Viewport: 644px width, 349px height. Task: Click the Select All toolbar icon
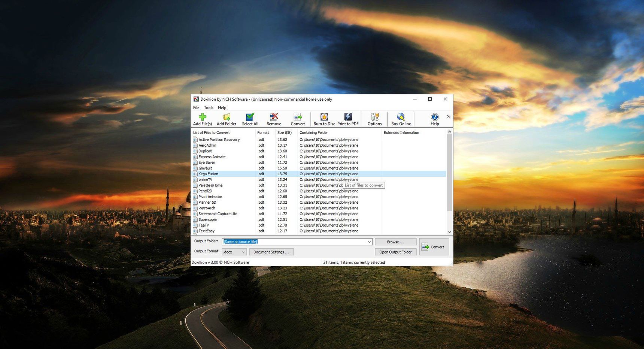coord(250,119)
